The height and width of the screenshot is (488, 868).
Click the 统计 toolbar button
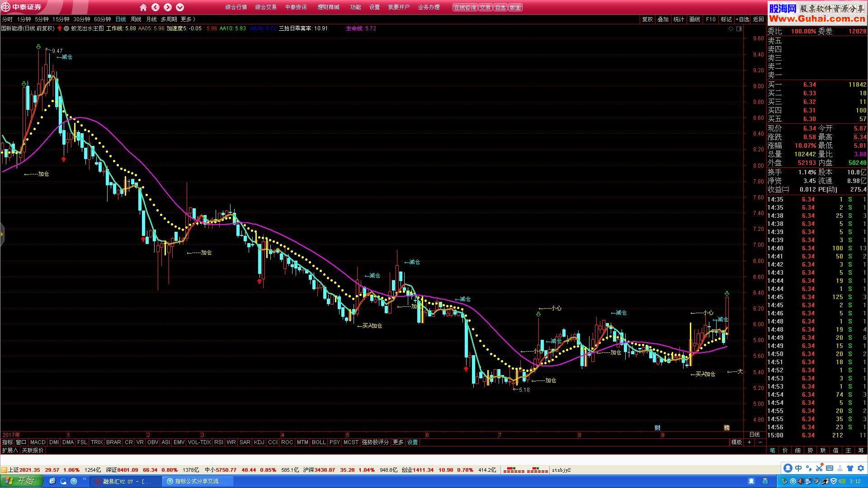point(679,19)
